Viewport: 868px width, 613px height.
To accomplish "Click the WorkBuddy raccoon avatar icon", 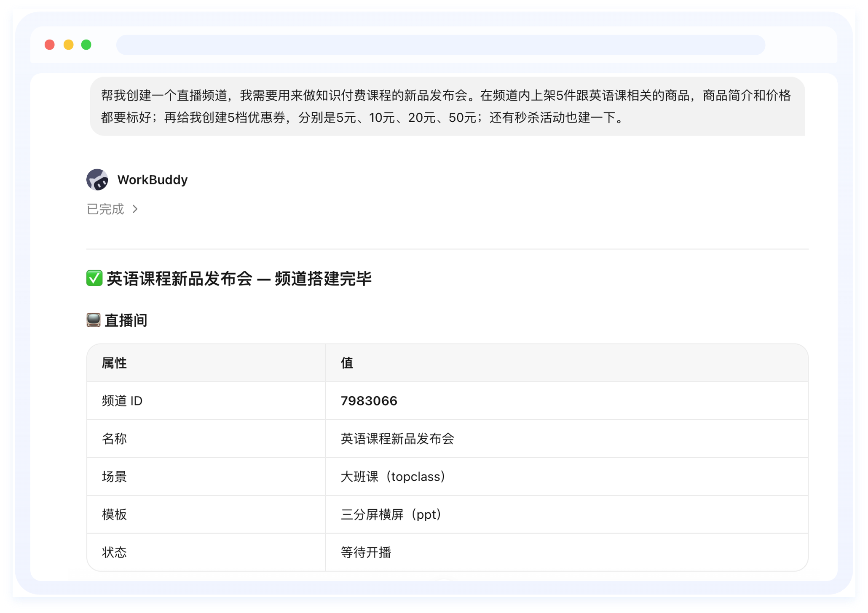I will click(x=97, y=180).
